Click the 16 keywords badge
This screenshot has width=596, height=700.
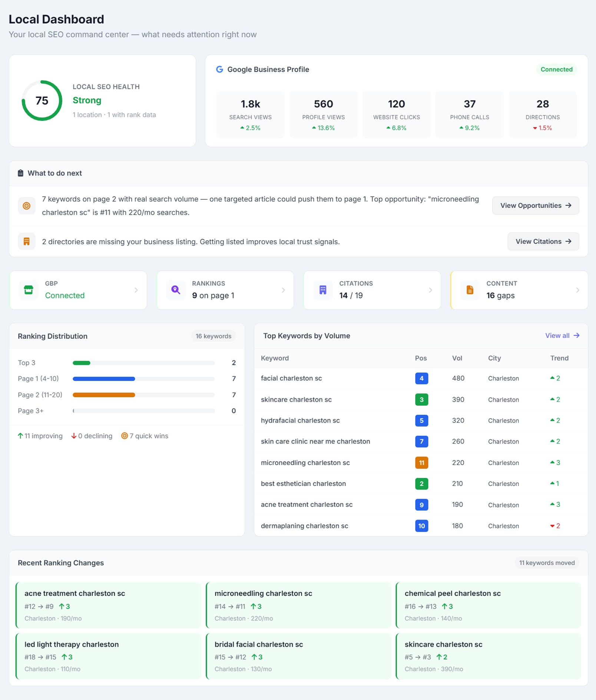point(213,336)
